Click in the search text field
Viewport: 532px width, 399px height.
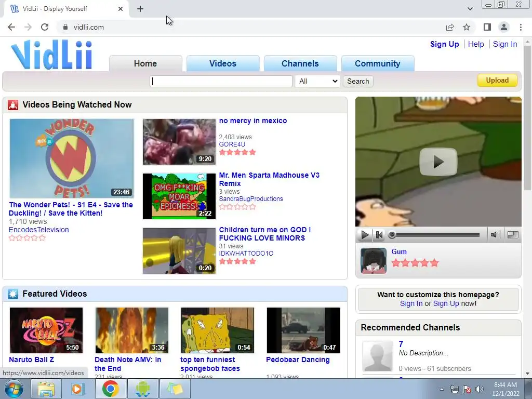[x=221, y=81]
